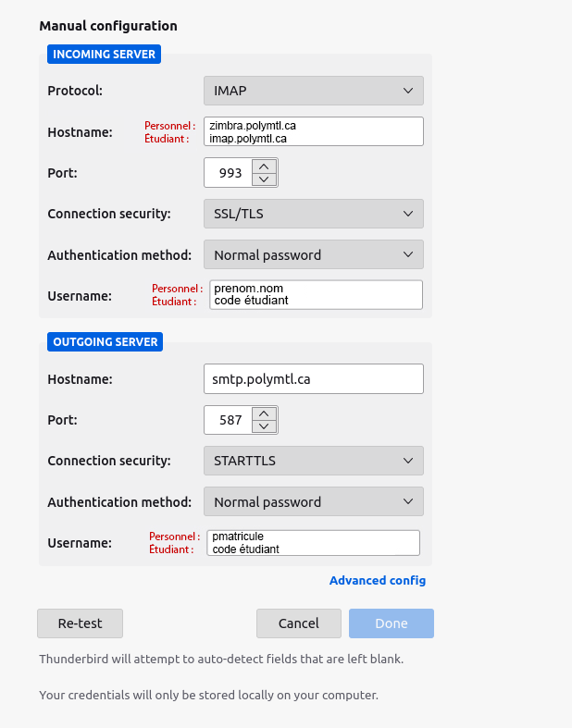572x728 pixels.
Task: Click the Done button
Action: click(x=392, y=623)
